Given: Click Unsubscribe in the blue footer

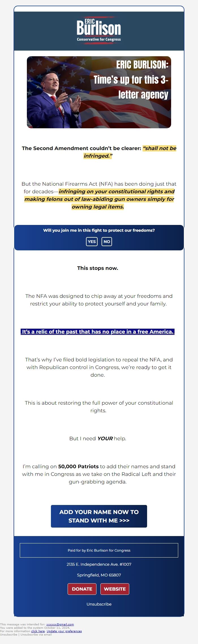Looking at the screenshot, I should click(x=99, y=604).
